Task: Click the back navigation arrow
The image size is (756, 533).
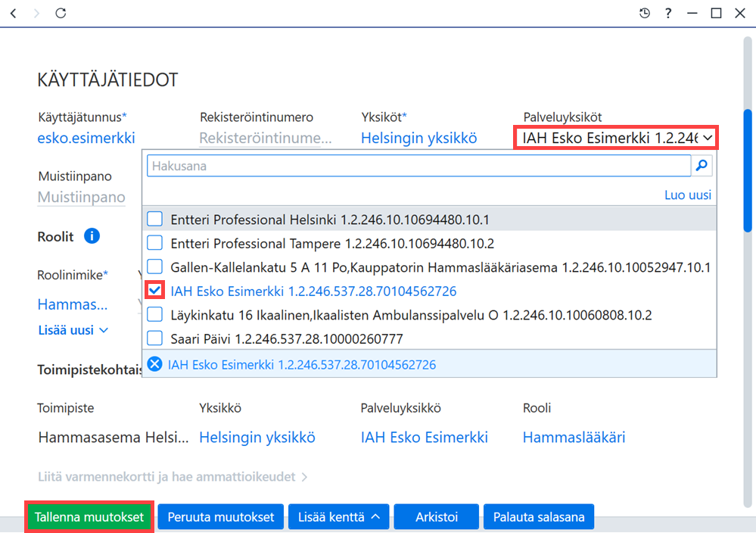Action: click(x=14, y=13)
